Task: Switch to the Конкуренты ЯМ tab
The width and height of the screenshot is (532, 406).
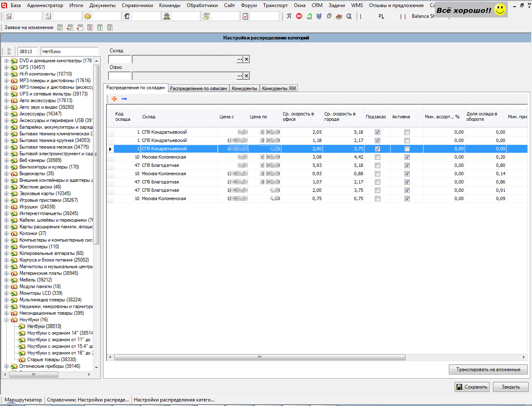Action: tap(279, 88)
